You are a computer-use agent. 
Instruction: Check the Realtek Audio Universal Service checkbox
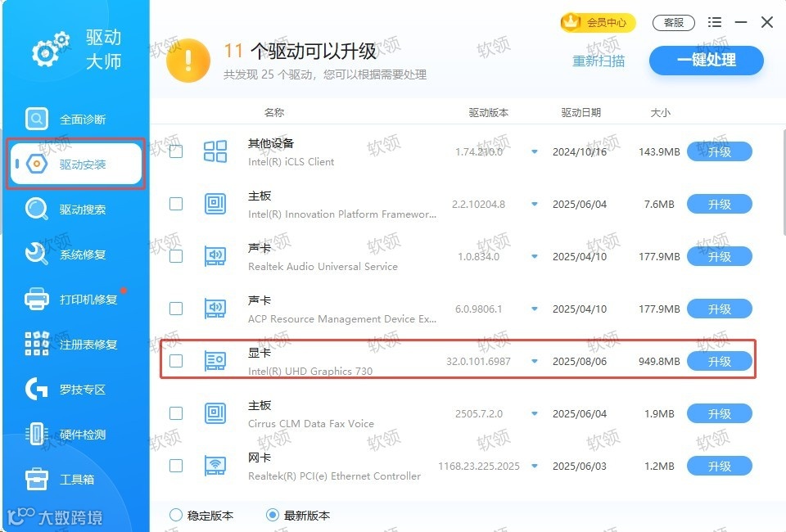point(176,256)
